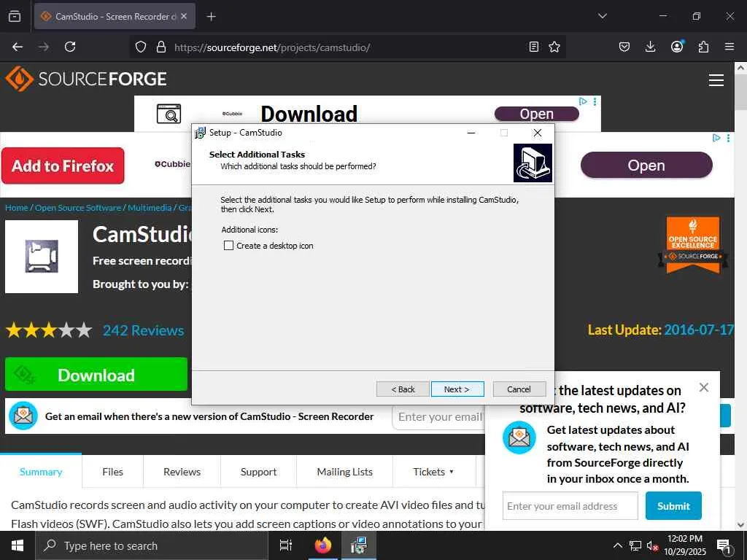The width and height of the screenshot is (747, 560).
Task: Open the AdChoices icon on top banner
Action: click(x=583, y=101)
